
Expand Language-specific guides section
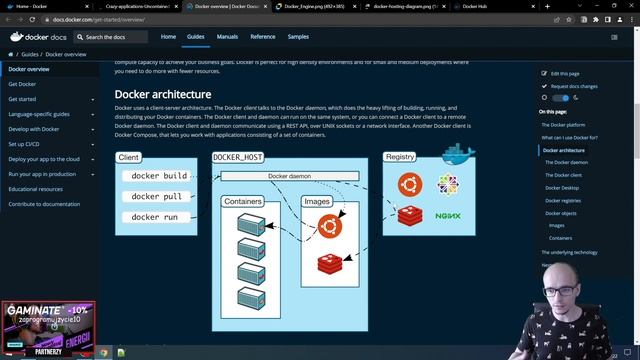coord(93,114)
